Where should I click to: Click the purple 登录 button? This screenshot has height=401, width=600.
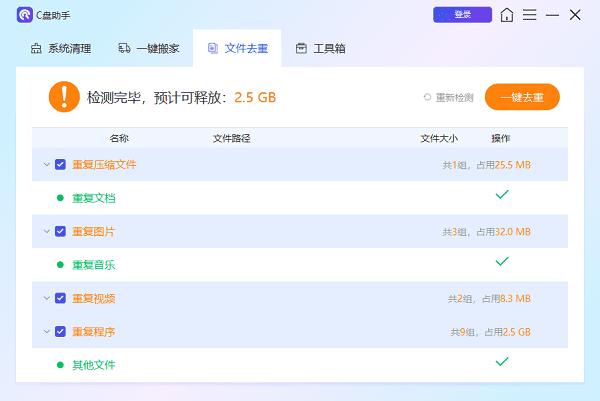point(462,15)
